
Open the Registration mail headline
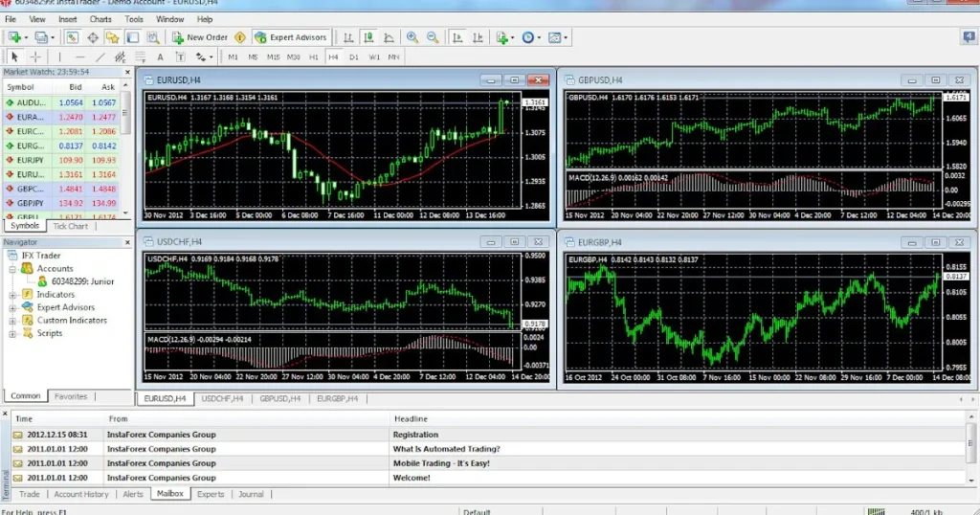point(415,435)
